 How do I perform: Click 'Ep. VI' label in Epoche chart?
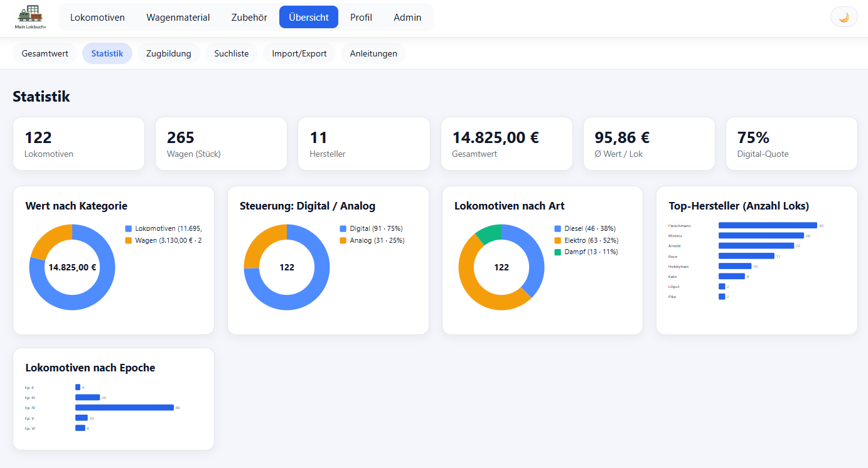tap(29, 428)
